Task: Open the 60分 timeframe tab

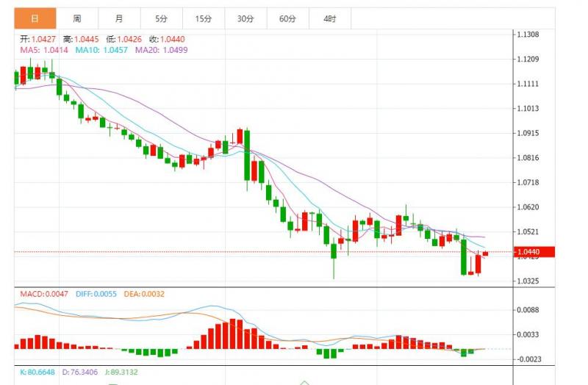Action: pyautogui.click(x=287, y=18)
